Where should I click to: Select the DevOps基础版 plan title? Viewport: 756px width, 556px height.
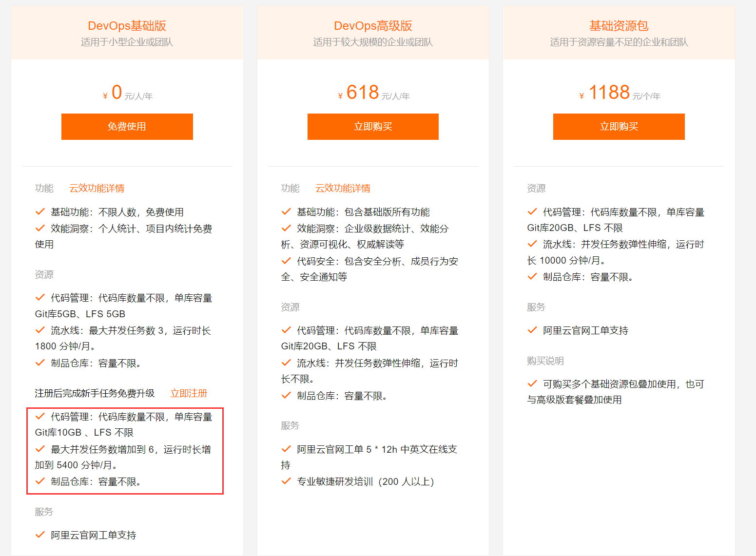coord(127,26)
